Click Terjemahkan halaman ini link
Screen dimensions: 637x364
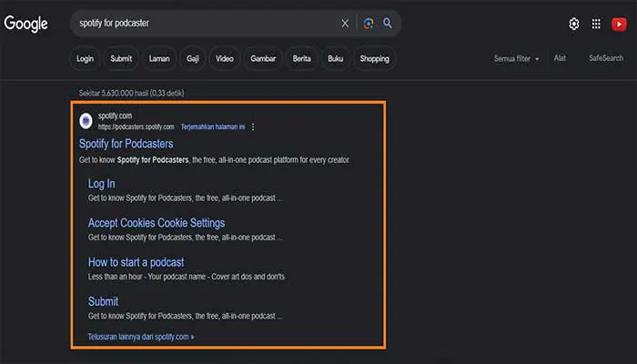[213, 126]
